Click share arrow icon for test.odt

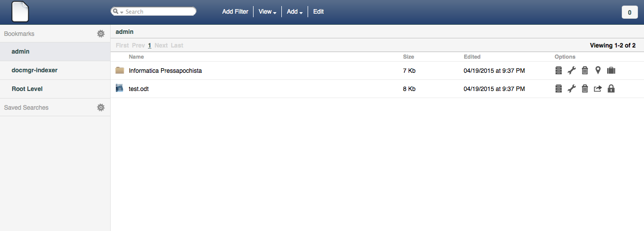click(x=598, y=89)
